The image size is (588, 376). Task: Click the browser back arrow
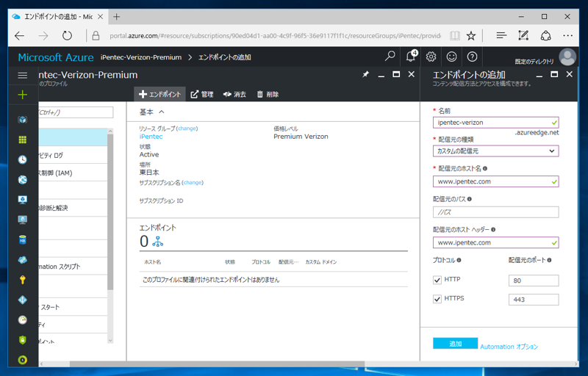[x=20, y=35]
